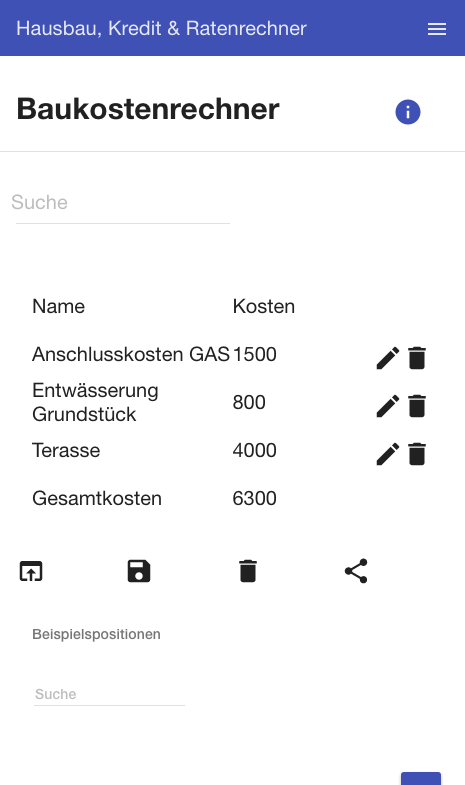Click the open/load file icon
This screenshot has width=465, height=785.
pyautogui.click(x=31, y=571)
